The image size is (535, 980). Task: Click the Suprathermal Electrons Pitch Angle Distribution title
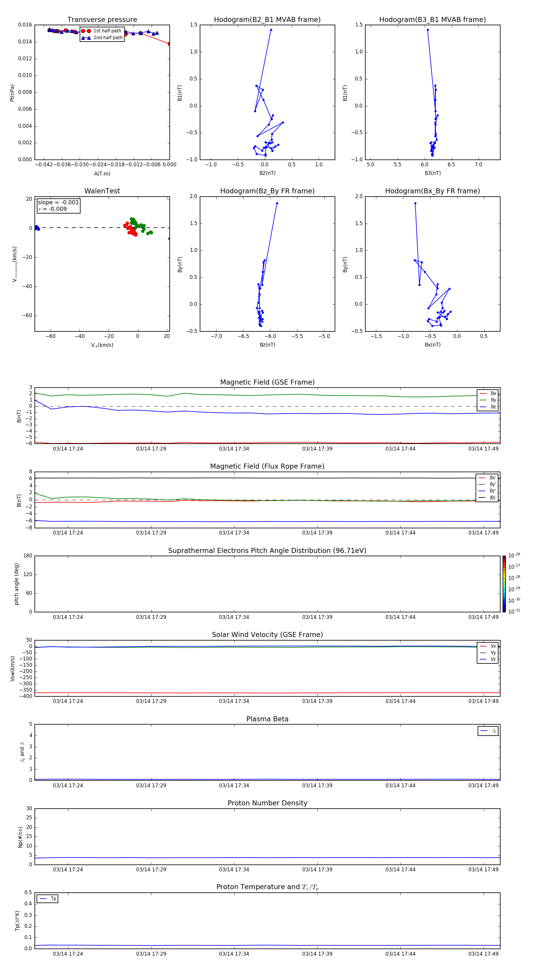click(267, 551)
